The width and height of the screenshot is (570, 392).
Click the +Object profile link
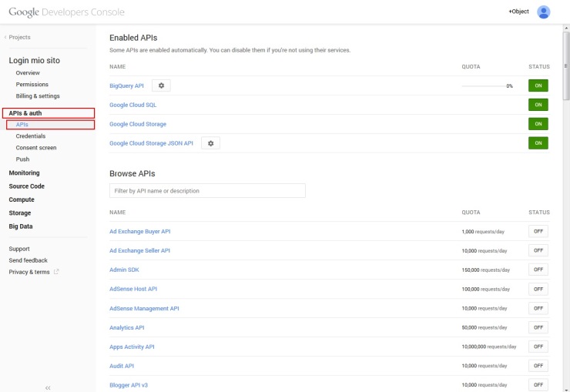[518, 12]
